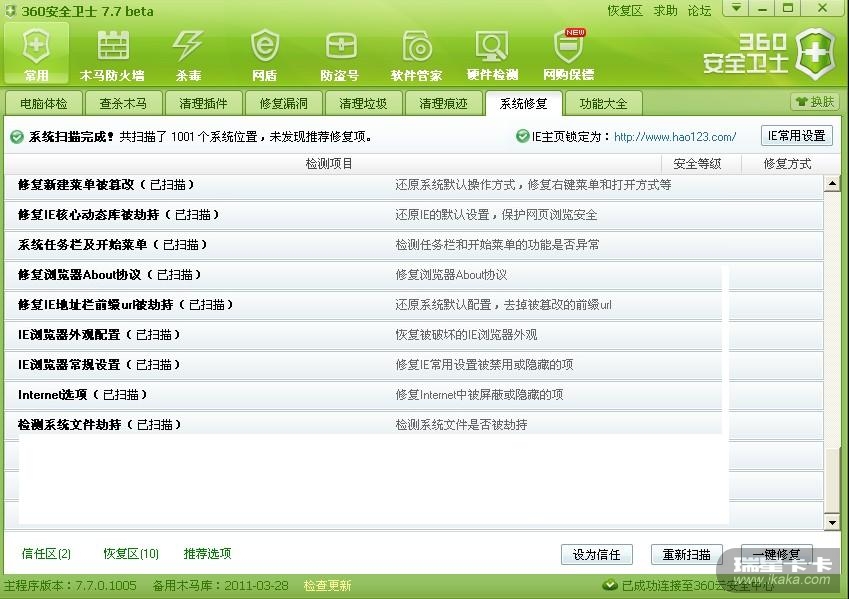Click the cloud connection status icon
The width and height of the screenshot is (849, 599).
pos(610,585)
